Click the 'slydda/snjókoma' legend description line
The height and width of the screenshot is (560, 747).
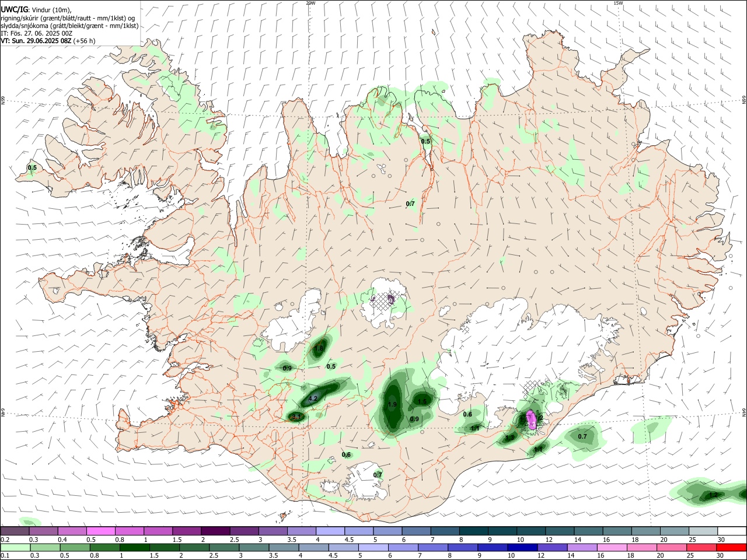pyautogui.click(x=69, y=26)
